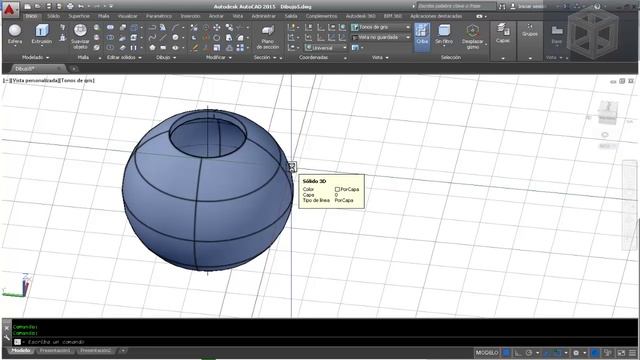Click the viewport Tonos de gris label
This screenshot has width=640, height=360.
click(77, 80)
